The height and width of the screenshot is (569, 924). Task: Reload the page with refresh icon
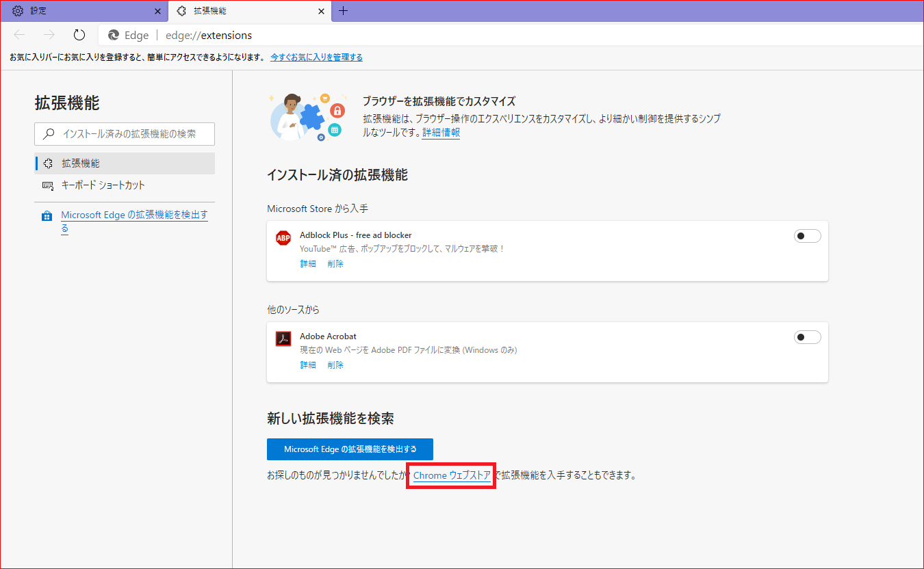click(x=79, y=35)
